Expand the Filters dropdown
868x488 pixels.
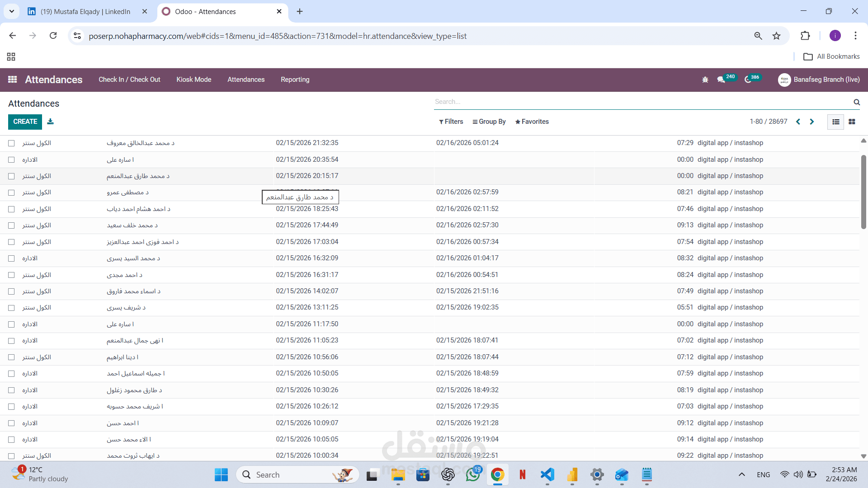[451, 122]
